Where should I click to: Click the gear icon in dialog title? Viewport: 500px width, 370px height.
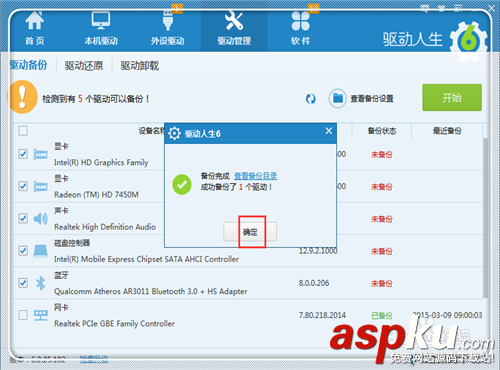pos(174,134)
